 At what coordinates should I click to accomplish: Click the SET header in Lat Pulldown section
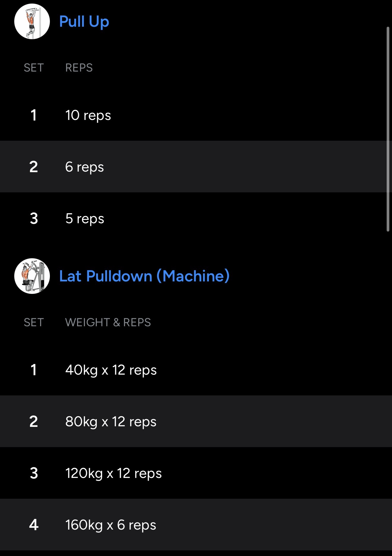tap(34, 322)
